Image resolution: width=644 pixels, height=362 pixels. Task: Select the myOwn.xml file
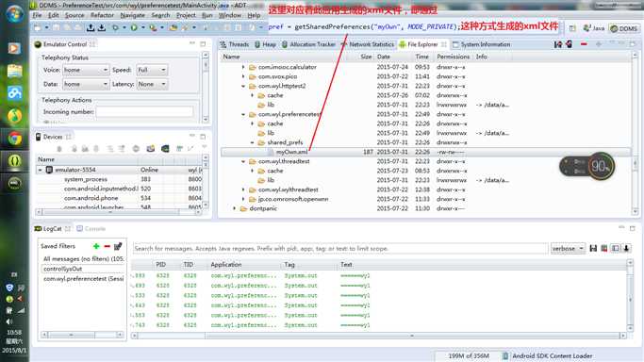[x=291, y=152]
